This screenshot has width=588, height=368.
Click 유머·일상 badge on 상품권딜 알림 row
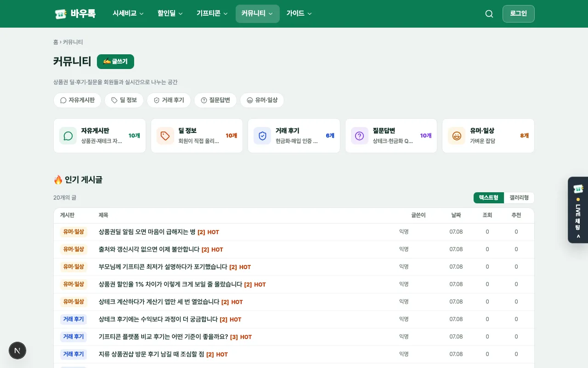click(x=73, y=232)
